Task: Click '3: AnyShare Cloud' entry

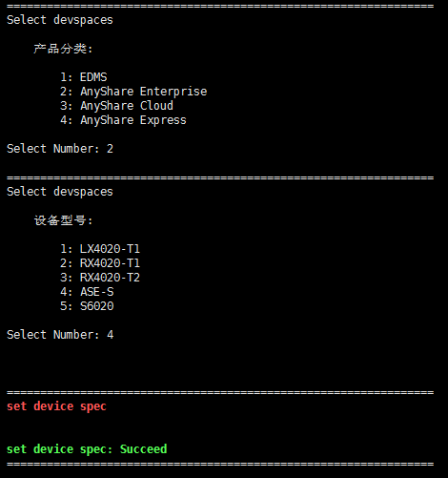Action: tap(116, 106)
